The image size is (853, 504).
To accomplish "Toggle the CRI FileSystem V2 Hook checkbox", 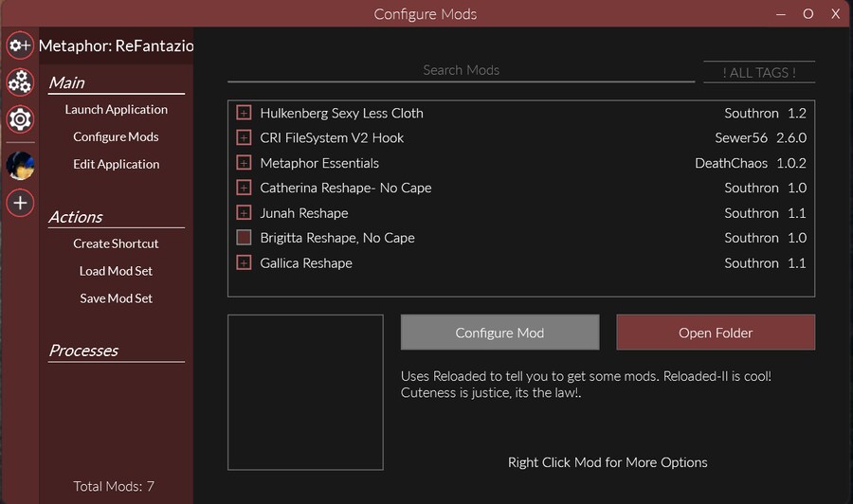I will [244, 138].
